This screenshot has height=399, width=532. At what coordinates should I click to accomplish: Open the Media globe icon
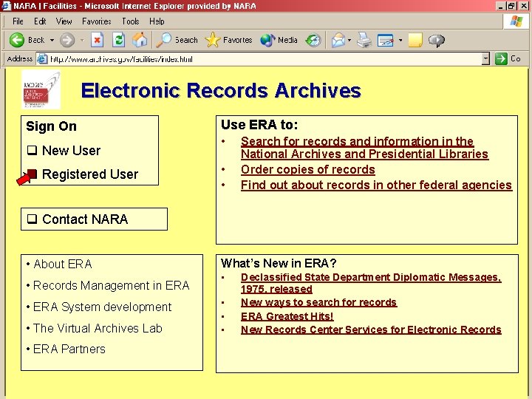point(267,40)
